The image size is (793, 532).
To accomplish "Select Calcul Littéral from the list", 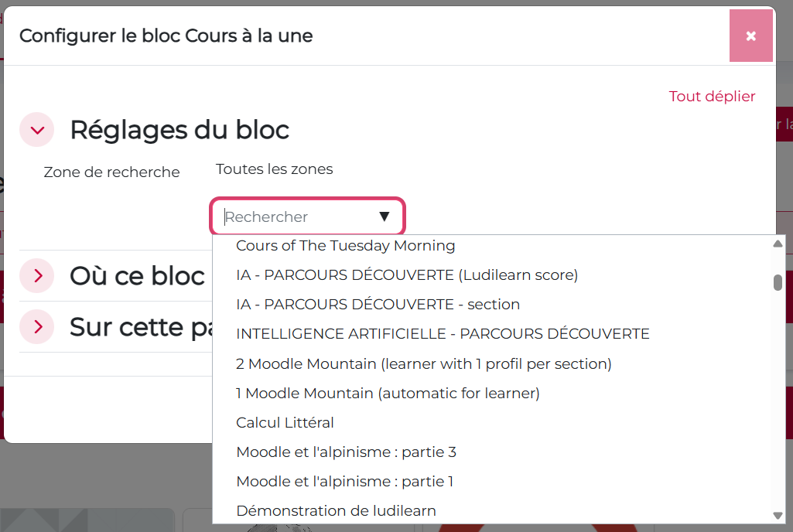I will (x=285, y=422).
